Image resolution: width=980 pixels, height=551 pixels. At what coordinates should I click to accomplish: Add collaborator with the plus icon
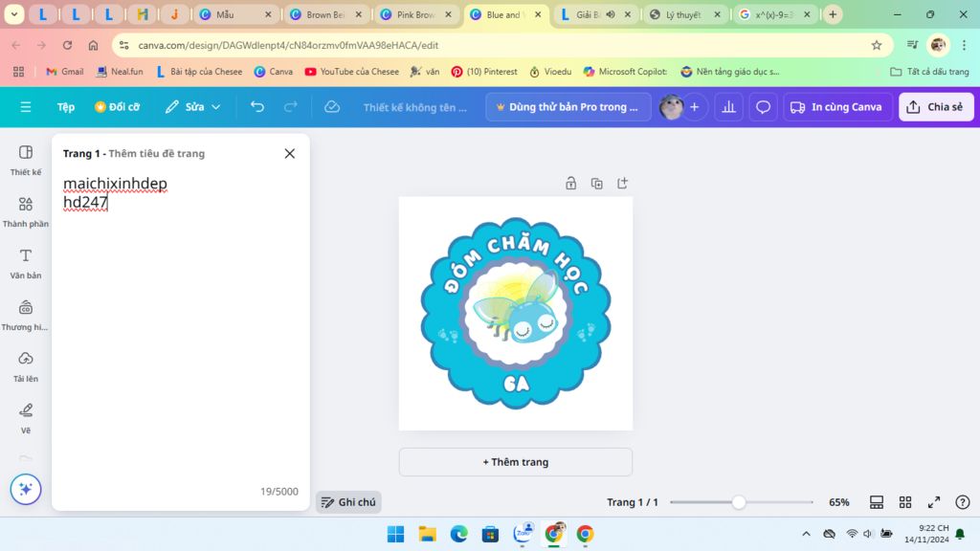coord(695,107)
